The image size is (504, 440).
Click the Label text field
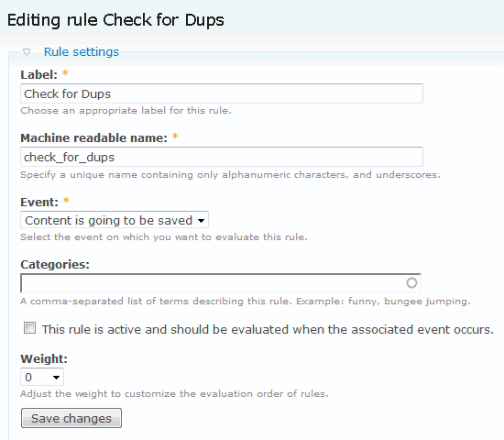coord(222,93)
